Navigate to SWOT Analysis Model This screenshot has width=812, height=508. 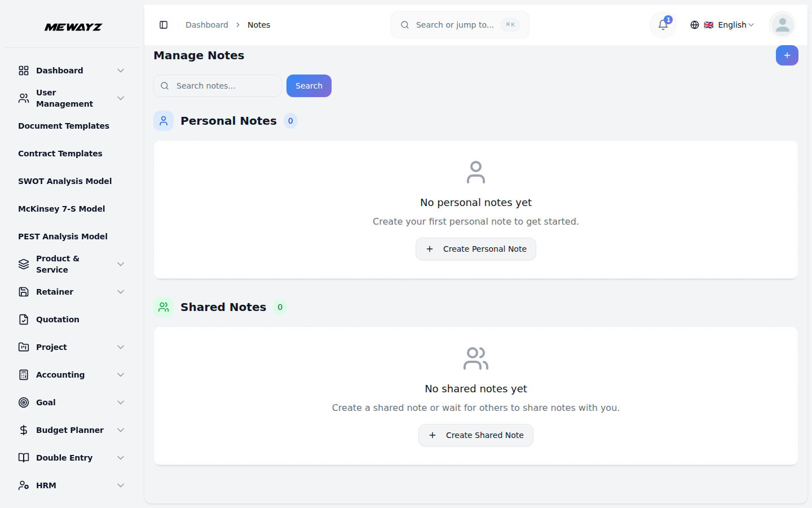coord(65,181)
